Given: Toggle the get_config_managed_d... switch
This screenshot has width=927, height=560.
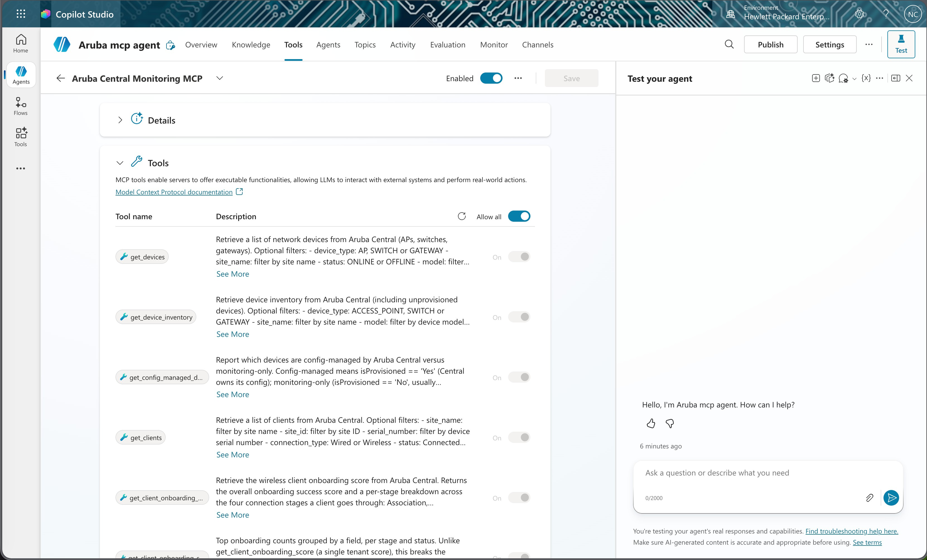Looking at the screenshot, I should (x=519, y=377).
